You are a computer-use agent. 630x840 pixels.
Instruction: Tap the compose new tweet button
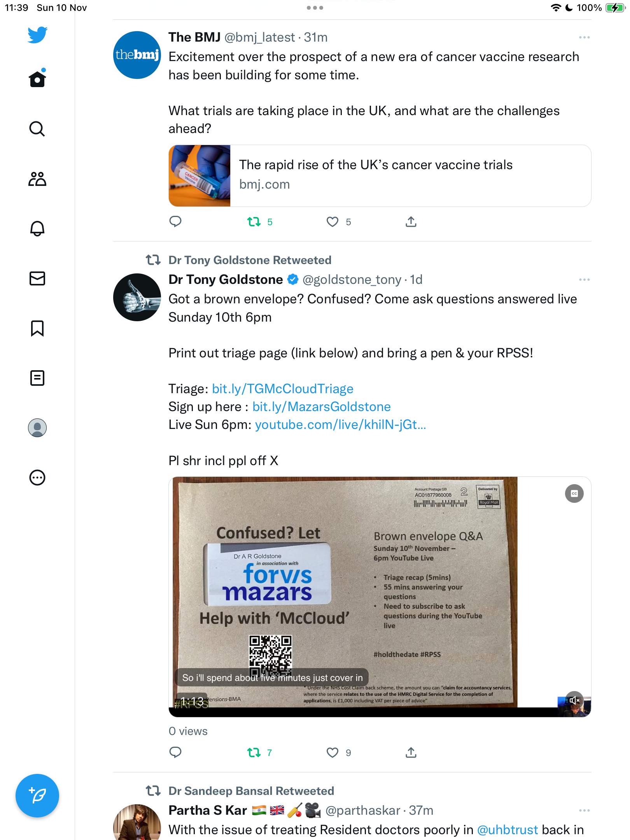(37, 796)
